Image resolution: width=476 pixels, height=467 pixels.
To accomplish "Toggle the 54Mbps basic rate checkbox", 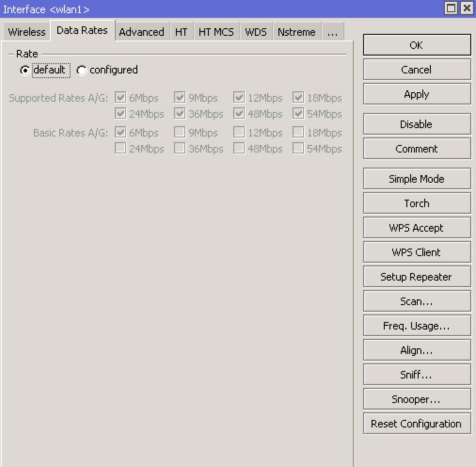I will [298, 148].
